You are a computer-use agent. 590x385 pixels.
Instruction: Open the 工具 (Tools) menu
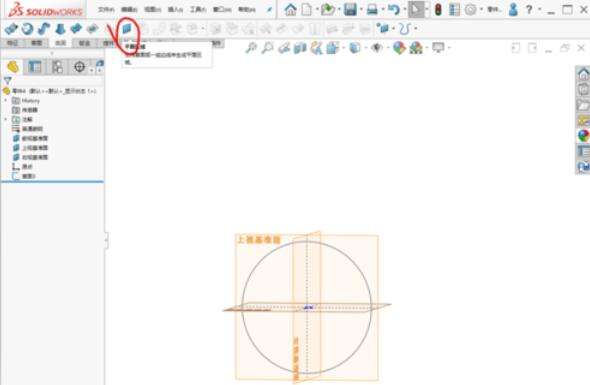[198, 9]
